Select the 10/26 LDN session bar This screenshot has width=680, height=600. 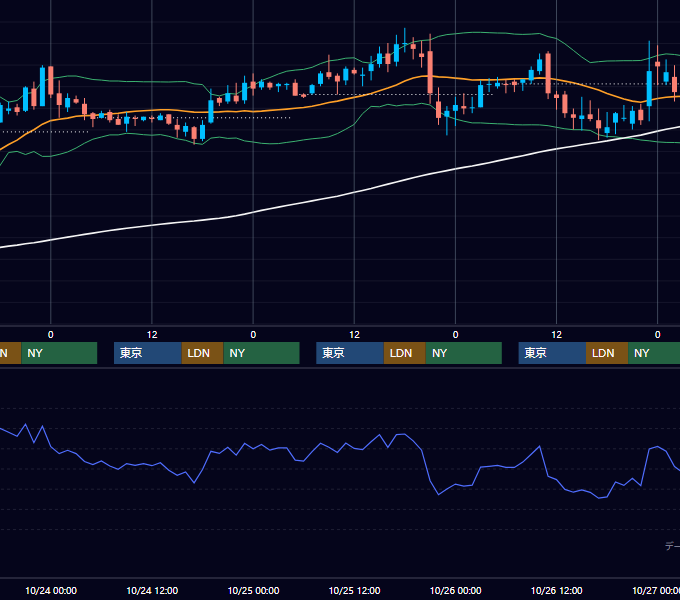coord(607,353)
